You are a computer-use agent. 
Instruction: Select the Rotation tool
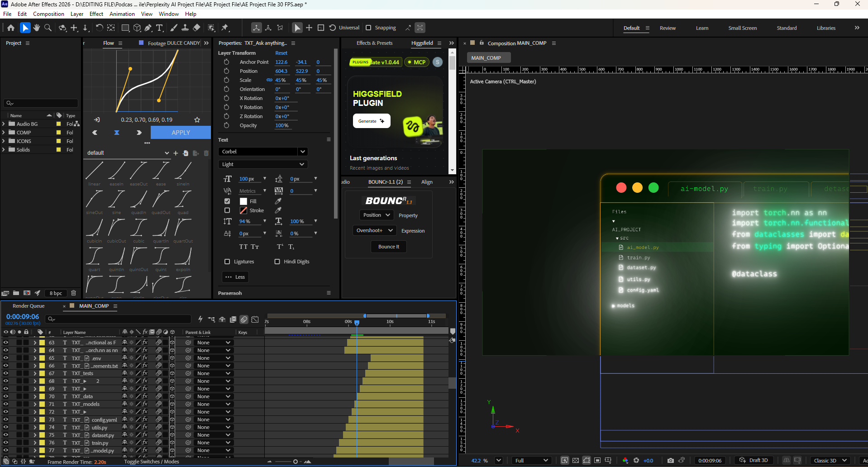coord(99,28)
